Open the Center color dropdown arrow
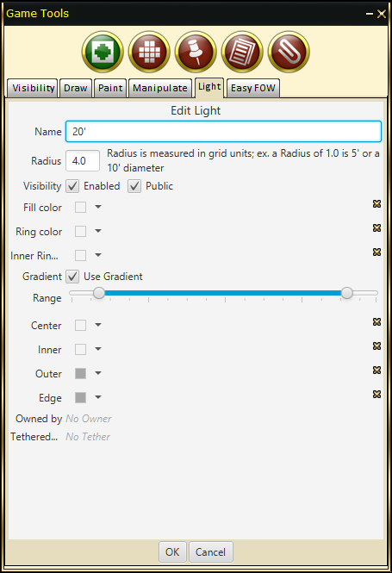The height and width of the screenshot is (573, 392). click(x=98, y=325)
